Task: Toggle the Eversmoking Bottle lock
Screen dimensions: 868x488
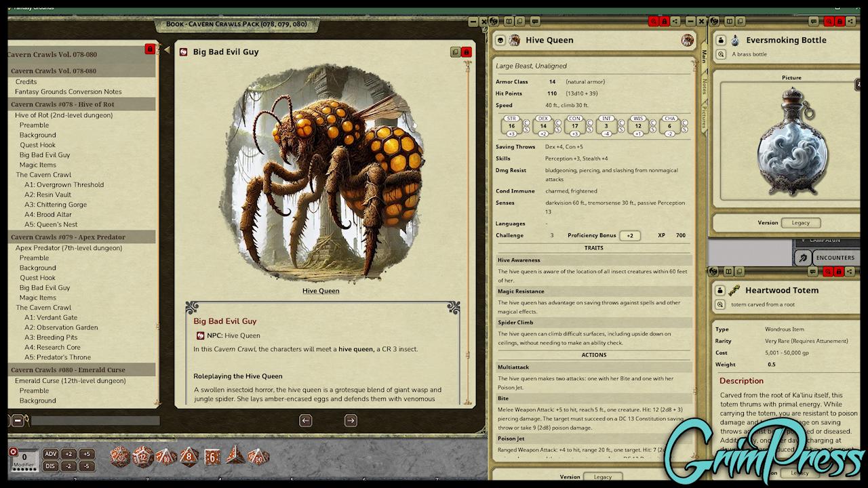Action: coord(839,21)
